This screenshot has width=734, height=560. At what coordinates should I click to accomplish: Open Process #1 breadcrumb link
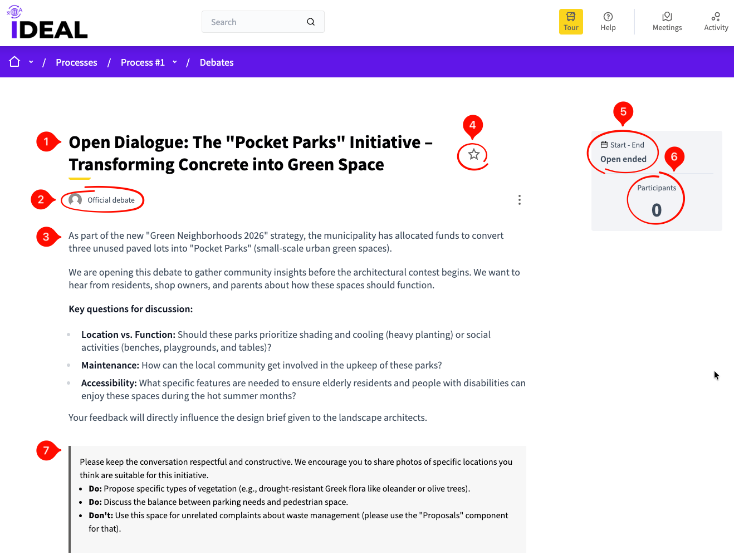(x=143, y=62)
